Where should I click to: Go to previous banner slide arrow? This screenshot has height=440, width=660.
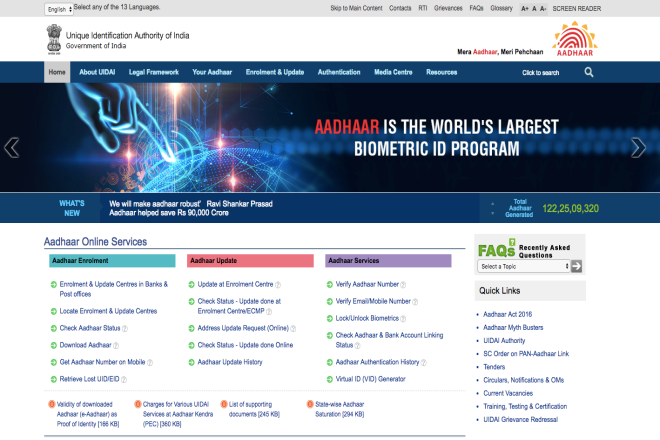click(x=12, y=148)
